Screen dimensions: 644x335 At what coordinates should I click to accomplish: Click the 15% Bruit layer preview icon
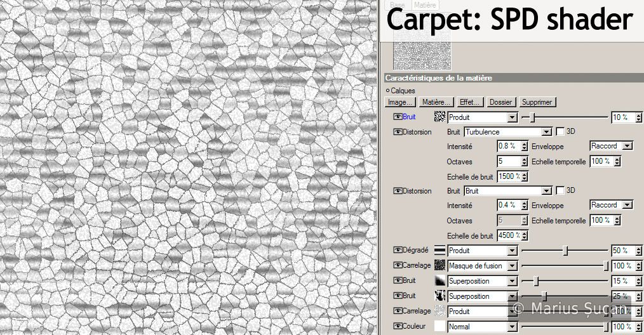(439, 281)
